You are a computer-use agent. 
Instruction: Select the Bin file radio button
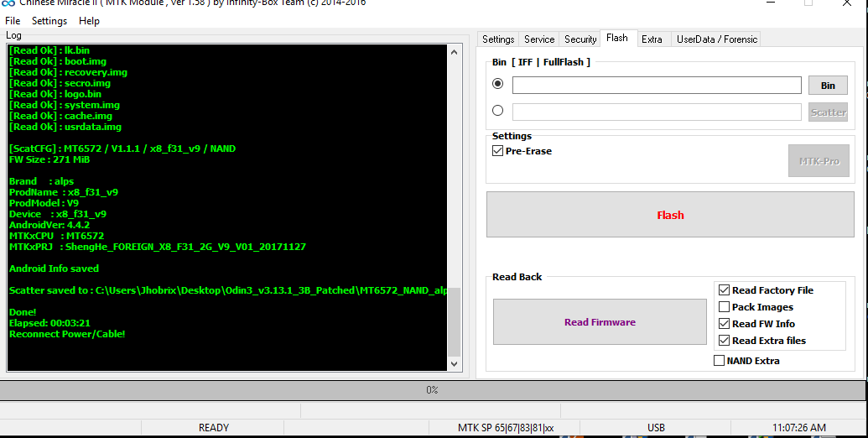click(x=497, y=84)
